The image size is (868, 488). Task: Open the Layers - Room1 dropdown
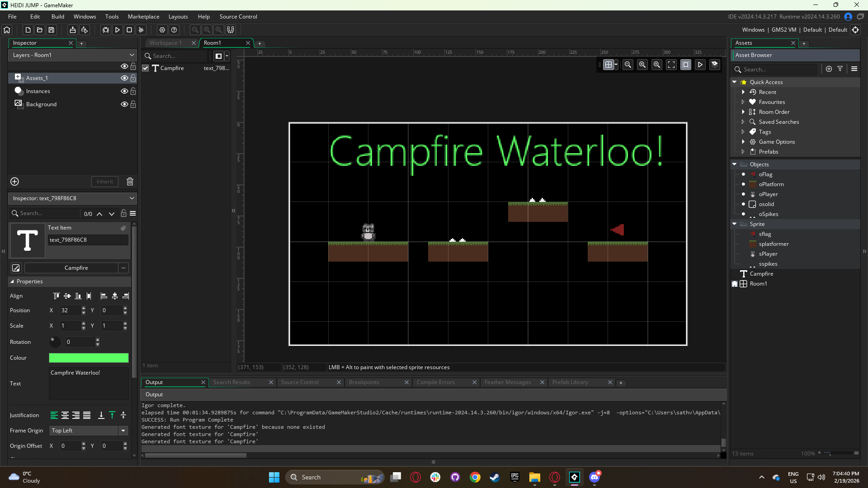pyautogui.click(x=72, y=55)
